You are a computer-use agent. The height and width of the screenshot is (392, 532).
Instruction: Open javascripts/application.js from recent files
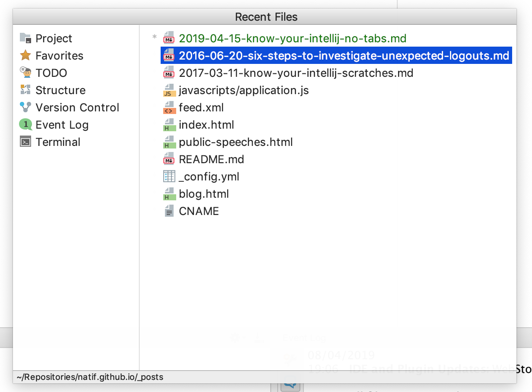[x=244, y=90]
